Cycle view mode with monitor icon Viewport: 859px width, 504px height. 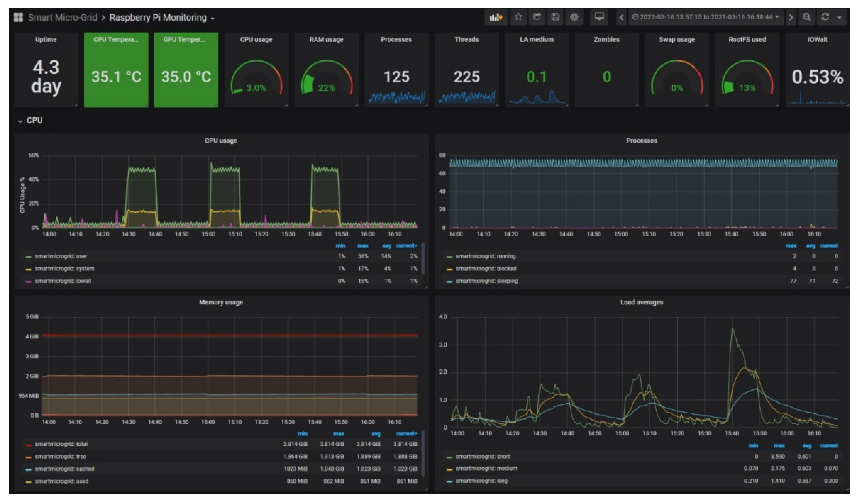click(599, 17)
